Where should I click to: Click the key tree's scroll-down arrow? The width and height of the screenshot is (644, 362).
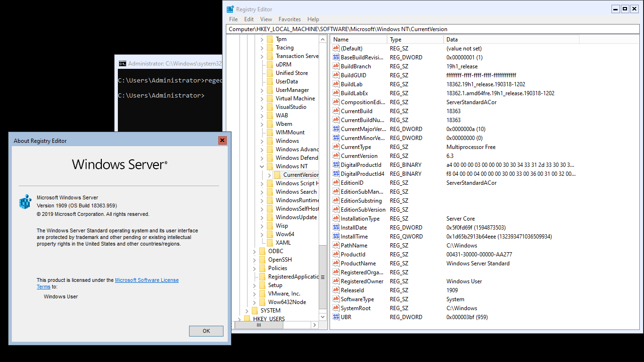tap(323, 317)
